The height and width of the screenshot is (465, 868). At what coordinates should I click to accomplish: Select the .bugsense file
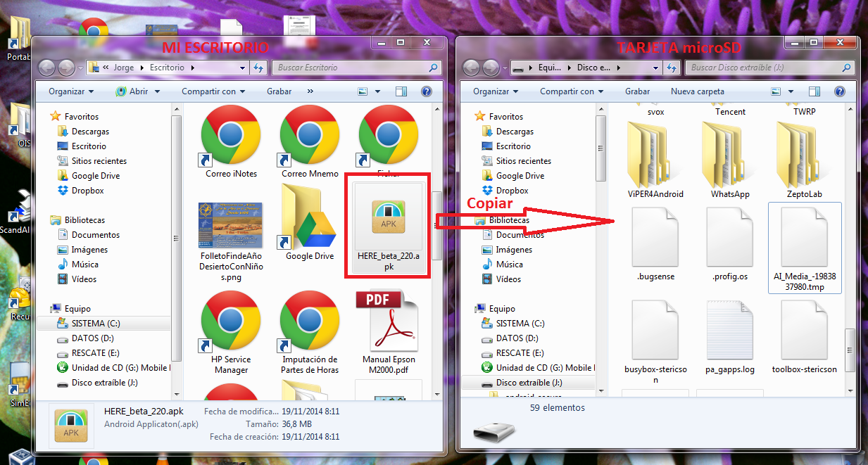click(x=655, y=237)
